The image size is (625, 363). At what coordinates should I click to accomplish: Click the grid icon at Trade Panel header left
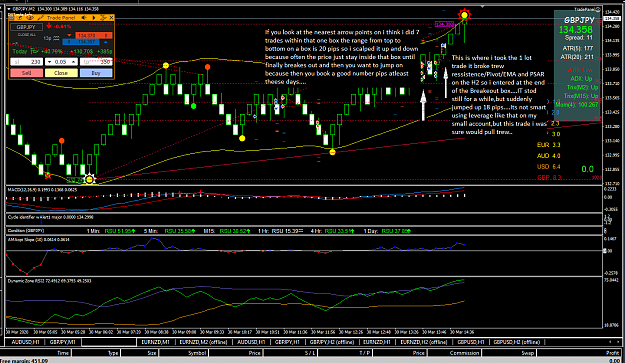click(x=11, y=17)
